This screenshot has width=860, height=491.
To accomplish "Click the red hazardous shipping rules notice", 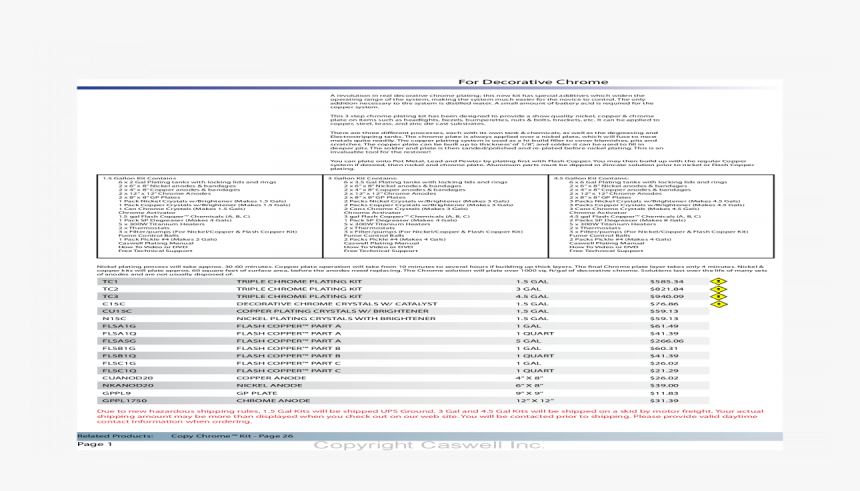I will click(430, 416).
